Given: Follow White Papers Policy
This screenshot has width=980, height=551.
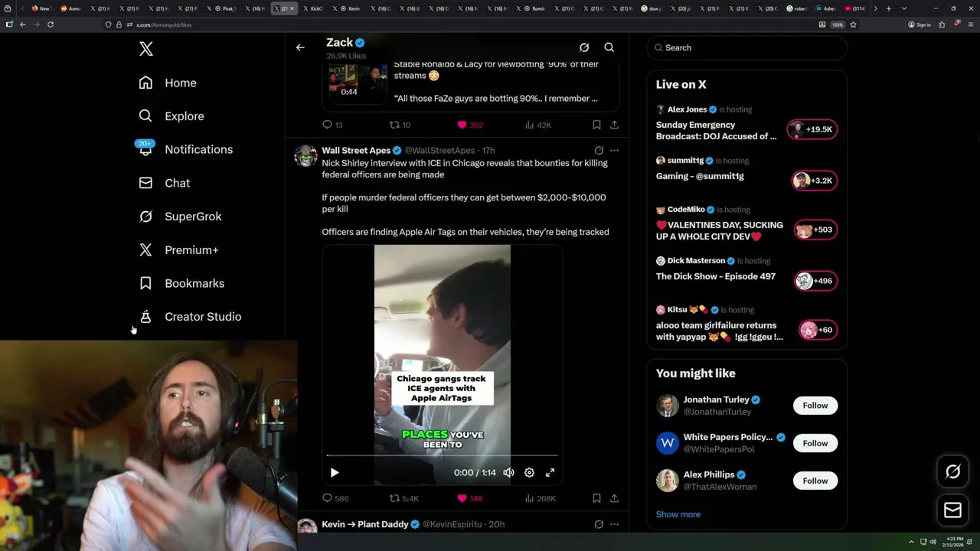Looking at the screenshot, I should (x=815, y=443).
